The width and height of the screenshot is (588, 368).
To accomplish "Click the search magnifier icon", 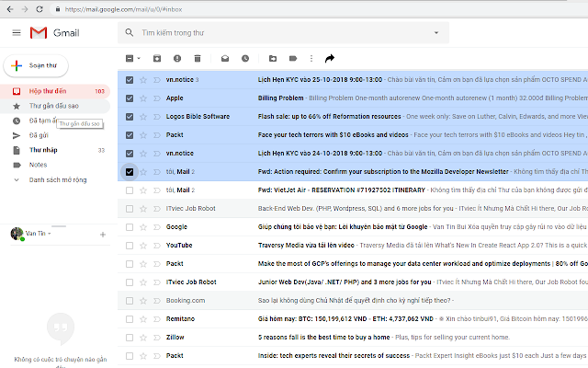I will 130,33.
